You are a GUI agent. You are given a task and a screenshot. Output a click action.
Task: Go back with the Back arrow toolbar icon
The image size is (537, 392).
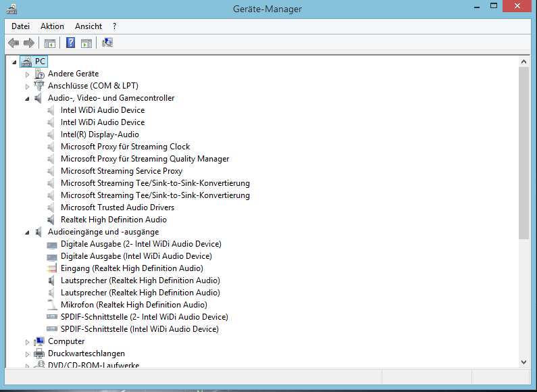pos(14,43)
